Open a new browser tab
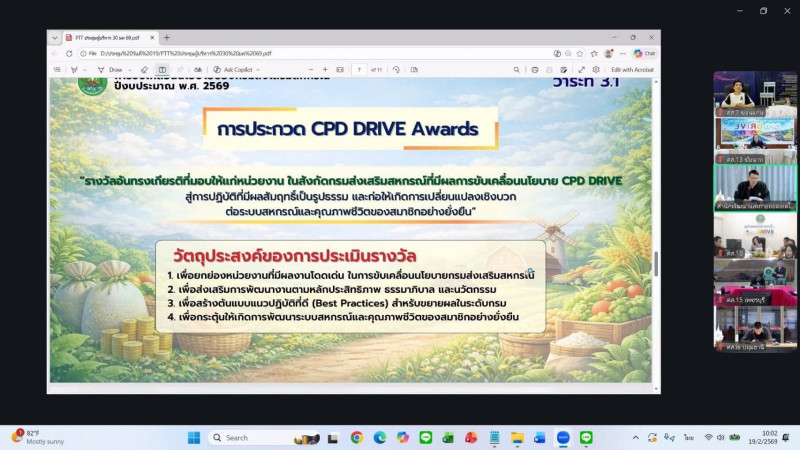The height and width of the screenshot is (450, 800). [167, 37]
